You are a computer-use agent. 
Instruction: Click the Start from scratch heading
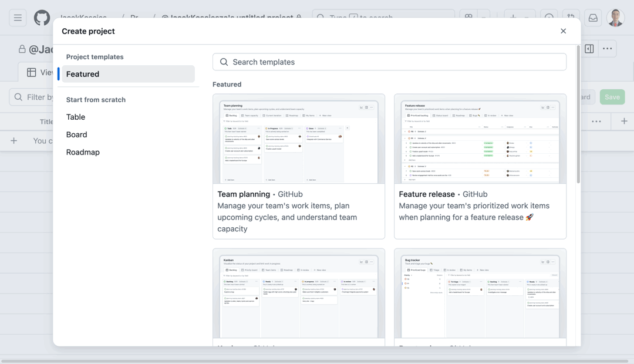tap(96, 100)
